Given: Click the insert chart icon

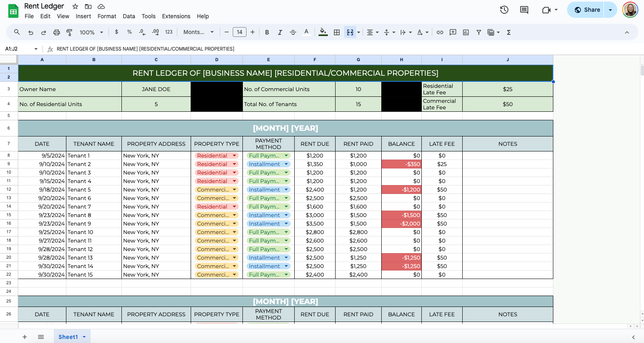Looking at the screenshot, I should (466, 32).
